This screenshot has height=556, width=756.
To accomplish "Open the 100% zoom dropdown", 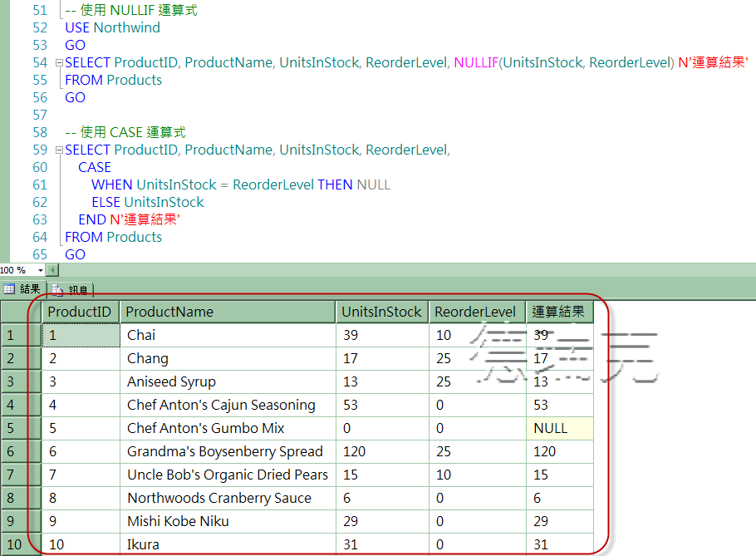I will 38,269.
